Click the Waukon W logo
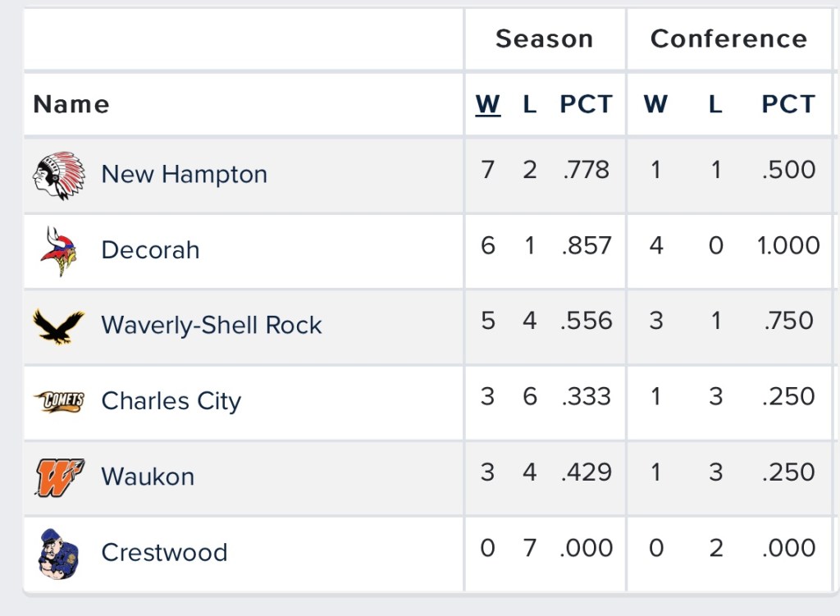The width and height of the screenshot is (840, 616). click(x=59, y=477)
